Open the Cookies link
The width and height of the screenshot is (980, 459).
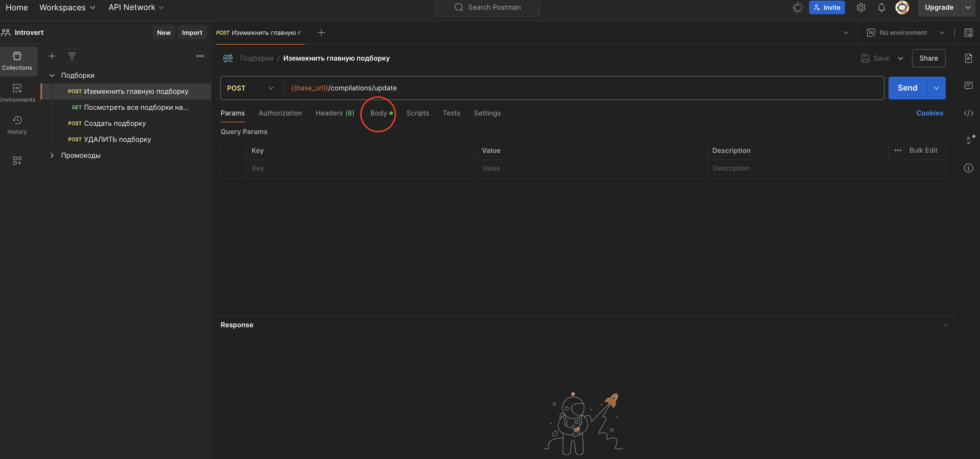(929, 113)
